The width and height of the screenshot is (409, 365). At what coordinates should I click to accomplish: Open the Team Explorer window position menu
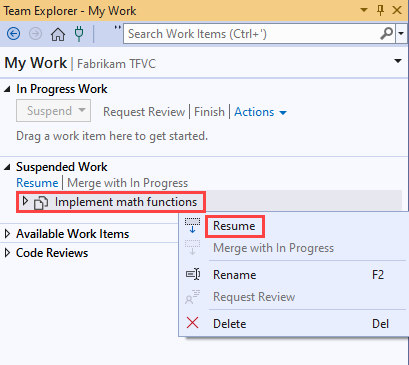tap(364, 10)
